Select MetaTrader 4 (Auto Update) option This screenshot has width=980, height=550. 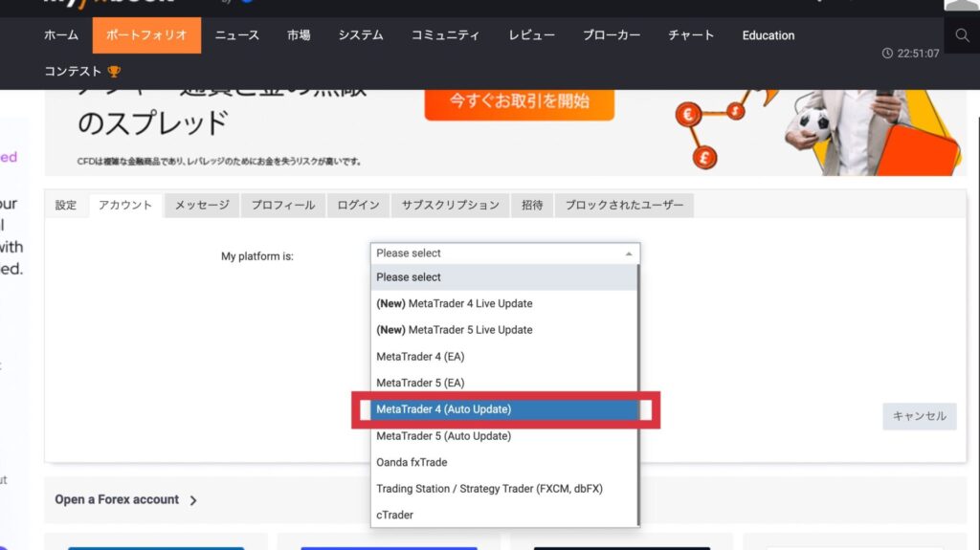click(x=503, y=409)
